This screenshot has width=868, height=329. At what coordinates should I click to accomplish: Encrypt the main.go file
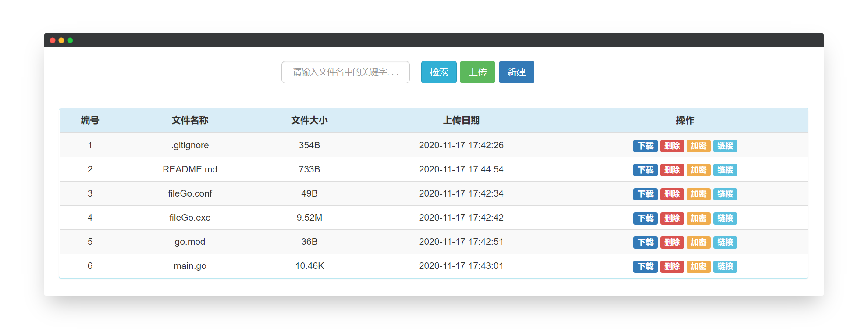click(x=698, y=266)
